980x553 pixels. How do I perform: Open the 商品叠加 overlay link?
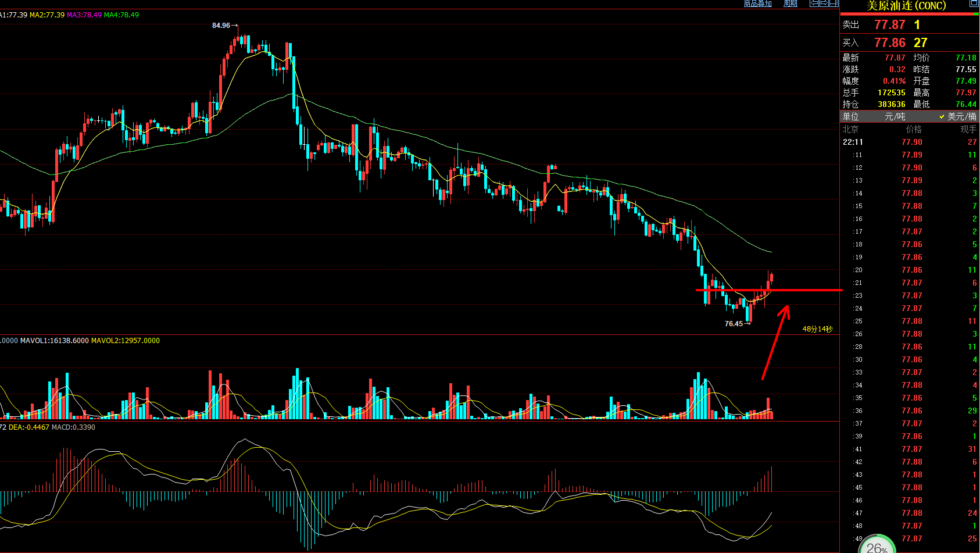[758, 3]
